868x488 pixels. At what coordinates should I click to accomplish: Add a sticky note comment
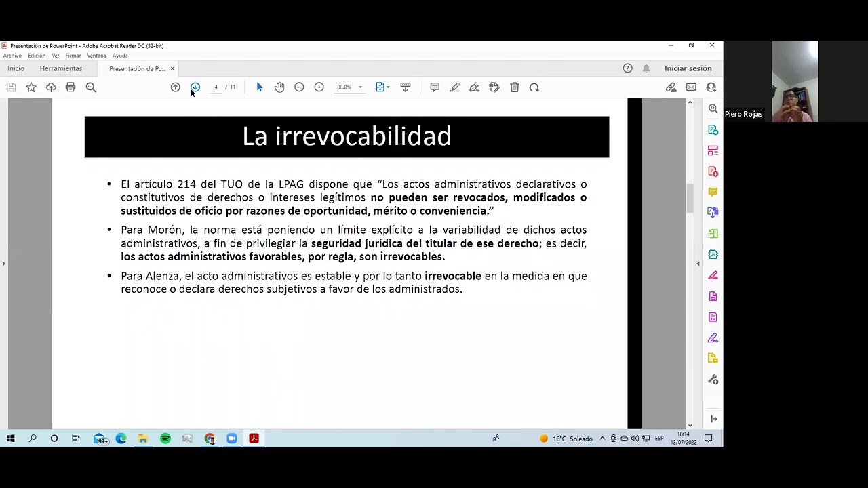pyautogui.click(x=435, y=87)
